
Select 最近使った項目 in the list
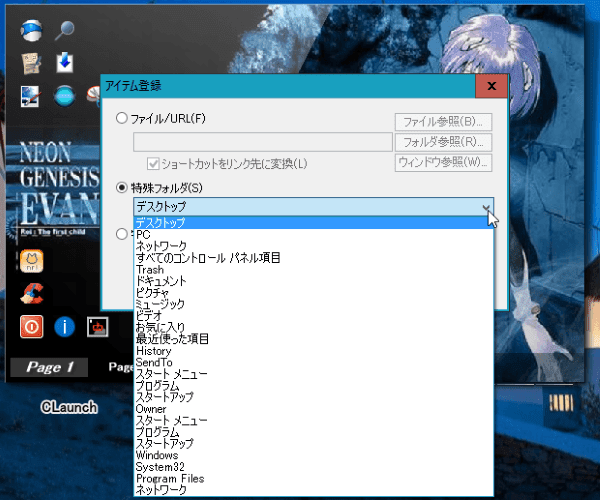click(313, 339)
